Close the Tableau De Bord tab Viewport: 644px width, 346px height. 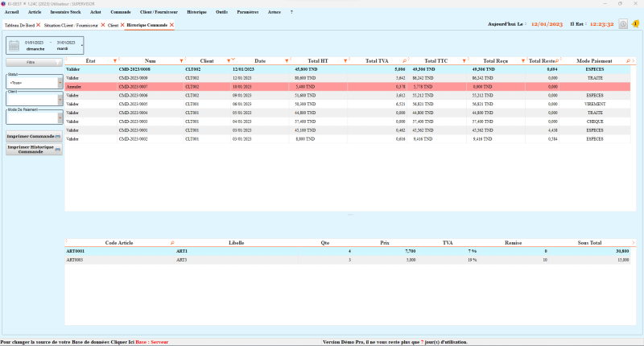pyautogui.click(x=38, y=26)
